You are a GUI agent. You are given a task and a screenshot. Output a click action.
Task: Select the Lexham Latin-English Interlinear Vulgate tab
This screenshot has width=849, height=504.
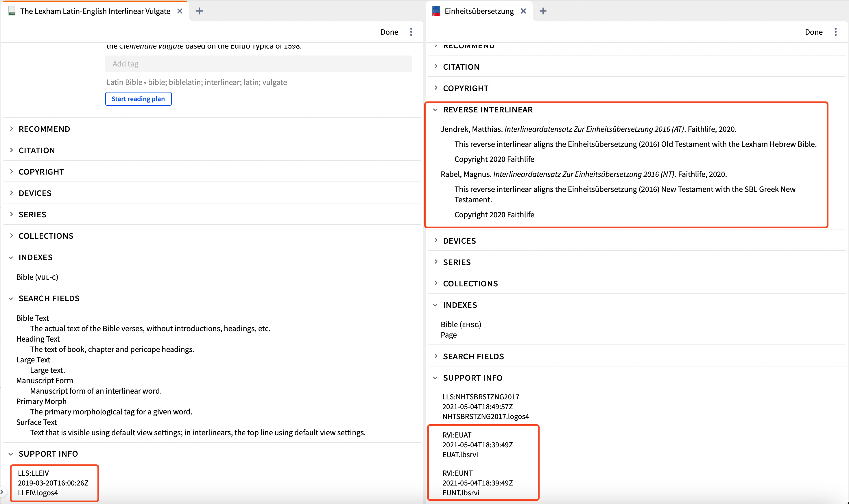[95, 11]
